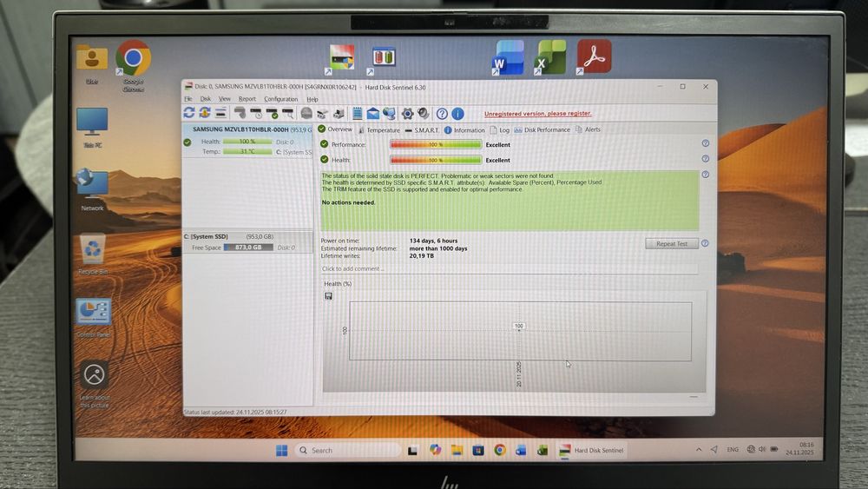868x489 pixels.
Task: Open the Help menu
Action: click(x=312, y=99)
